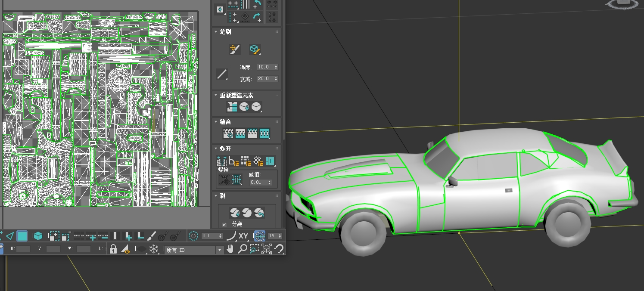Click the U coordinate input field
The height and width of the screenshot is (291, 644).
[x=23, y=249]
